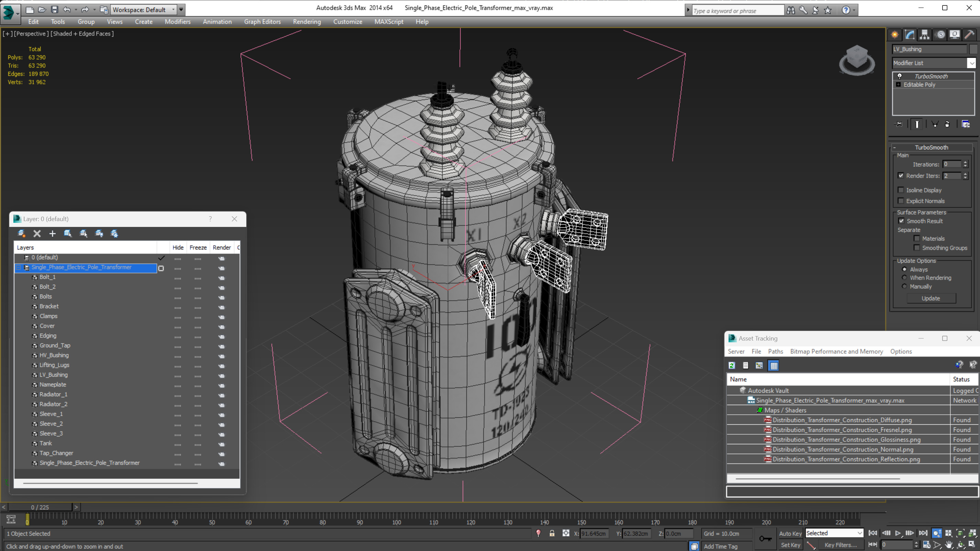The height and width of the screenshot is (551, 980).
Task: Open Bitmap Performance and Memory menu
Action: 836,351
